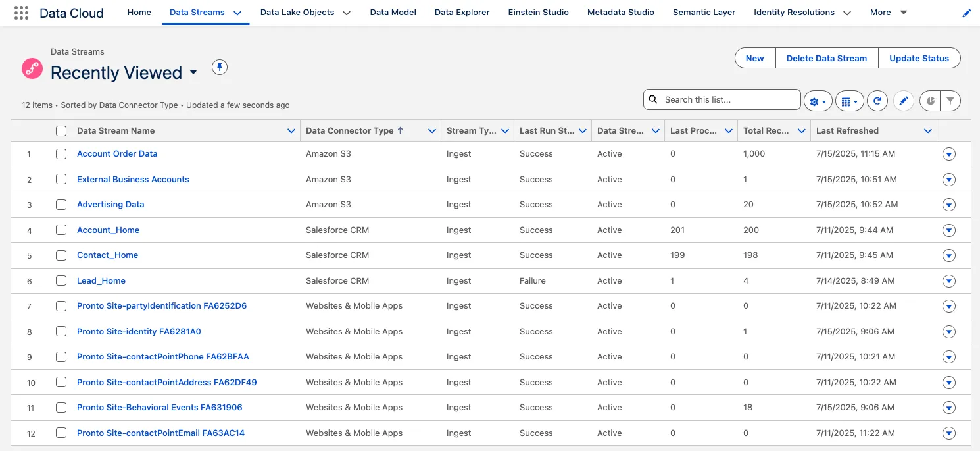The width and height of the screenshot is (980, 451).
Task: Click the edit list pencil icon
Action: 904,101
